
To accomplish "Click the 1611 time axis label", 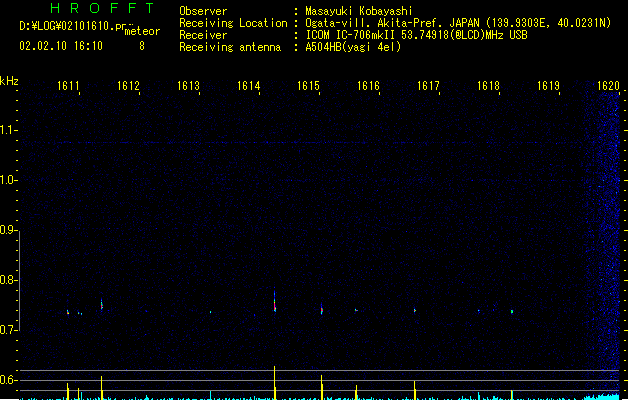I will pos(68,86).
